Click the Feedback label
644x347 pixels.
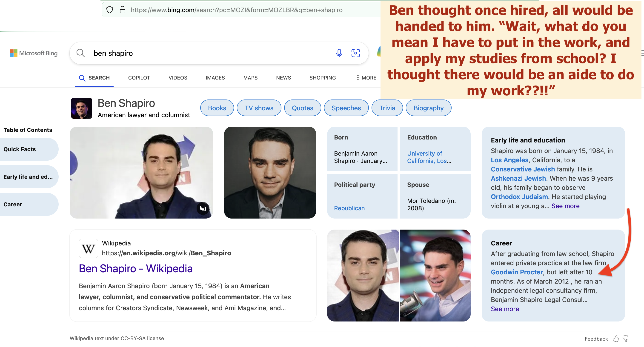pyautogui.click(x=596, y=339)
